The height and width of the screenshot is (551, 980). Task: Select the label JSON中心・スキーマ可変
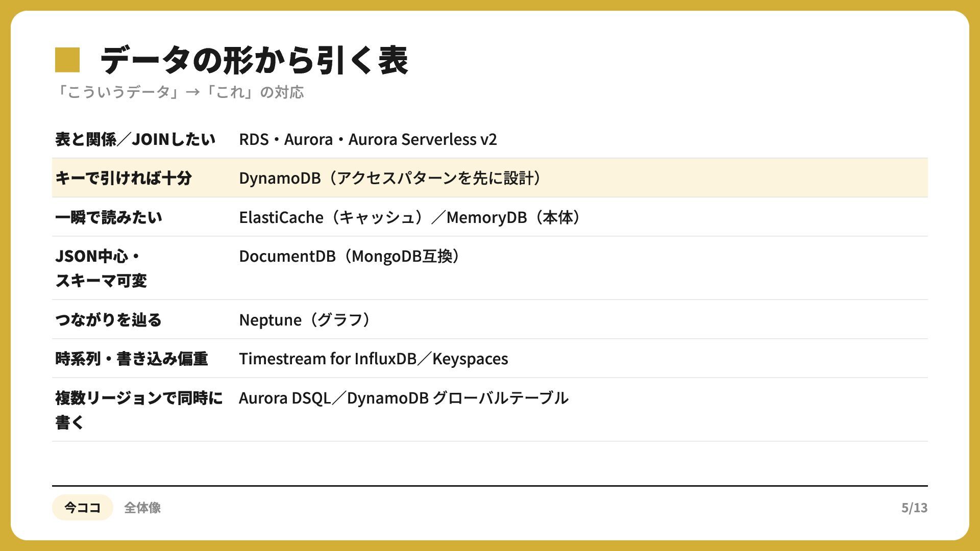[x=101, y=268]
